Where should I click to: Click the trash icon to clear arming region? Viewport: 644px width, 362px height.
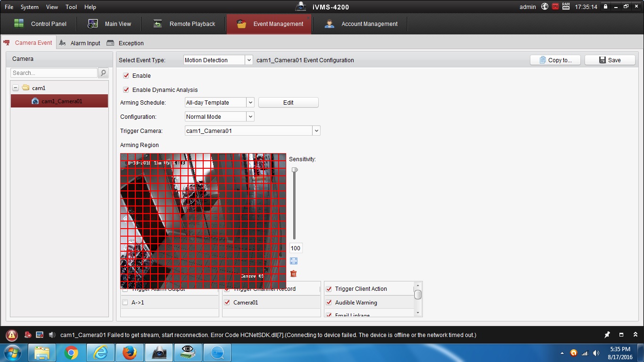[x=294, y=274]
